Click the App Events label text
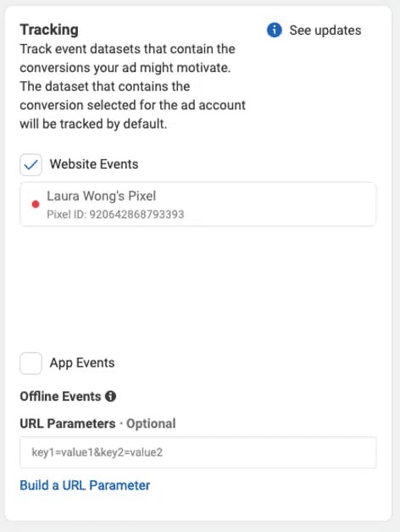Image resolution: width=400 pixels, height=532 pixels. point(82,363)
